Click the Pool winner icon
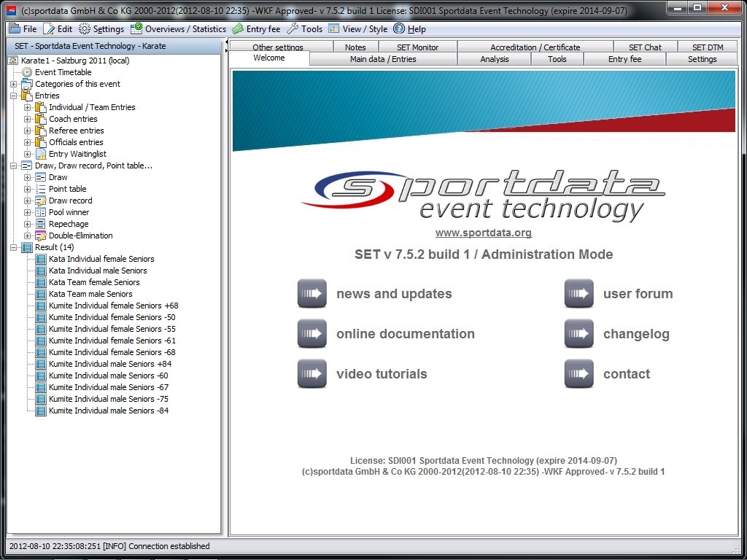This screenshot has width=747, height=560. click(41, 212)
